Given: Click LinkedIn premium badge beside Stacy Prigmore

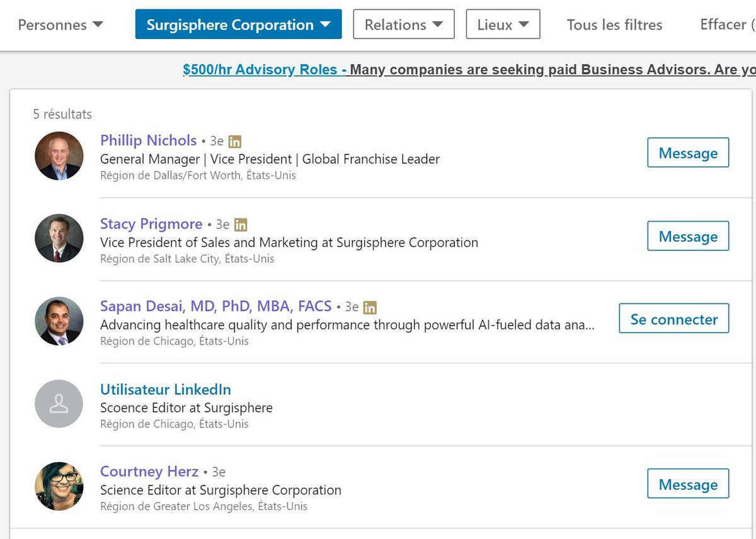Looking at the screenshot, I should 241,225.
